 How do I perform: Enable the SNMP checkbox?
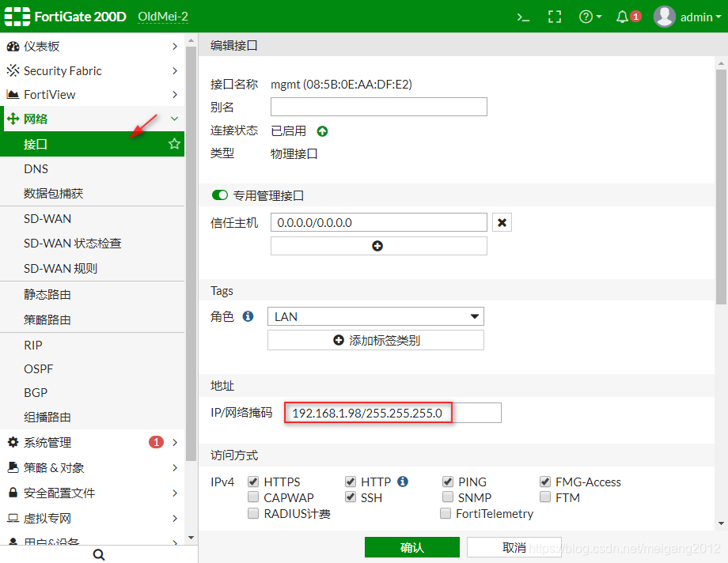point(448,497)
